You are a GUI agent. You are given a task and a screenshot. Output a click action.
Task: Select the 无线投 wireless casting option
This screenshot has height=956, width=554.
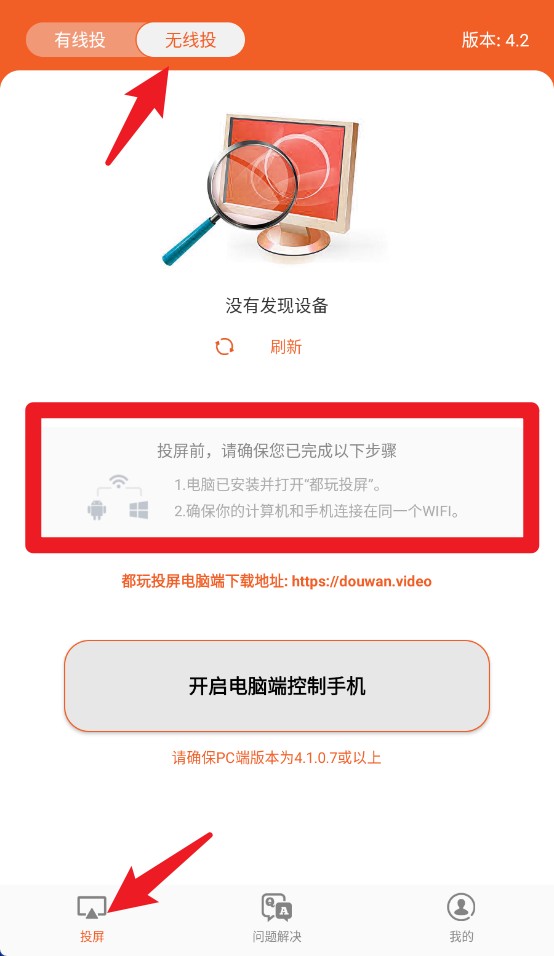pos(191,40)
